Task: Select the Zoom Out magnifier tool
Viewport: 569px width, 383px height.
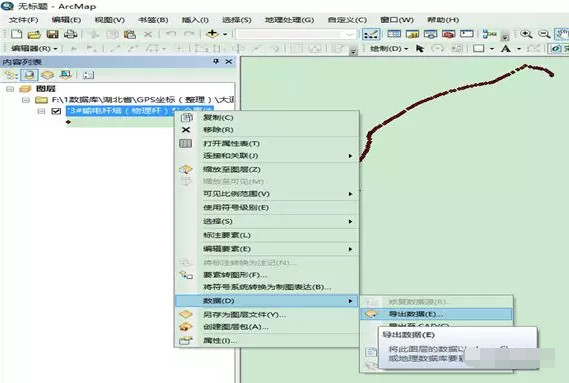Action: (544, 34)
